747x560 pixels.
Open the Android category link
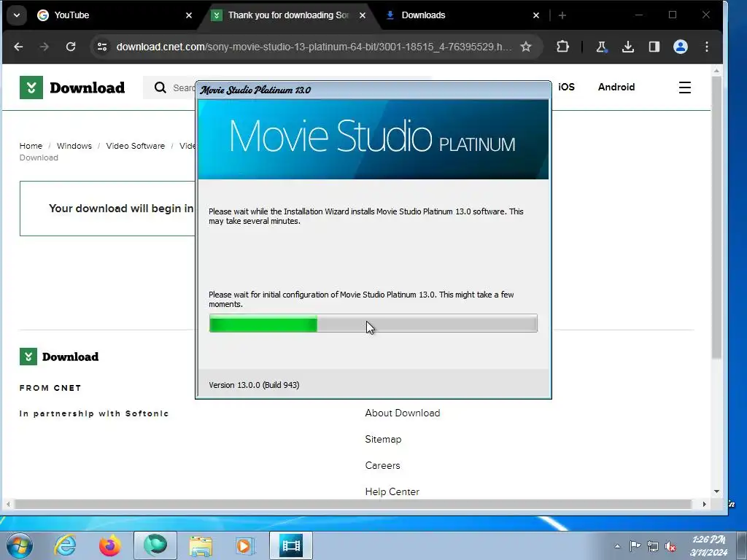click(x=616, y=87)
